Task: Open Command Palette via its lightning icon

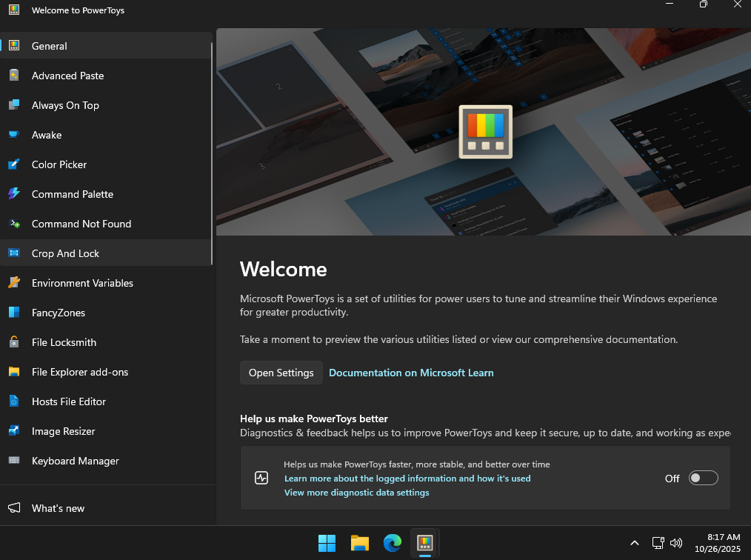Action: click(14, 194)
